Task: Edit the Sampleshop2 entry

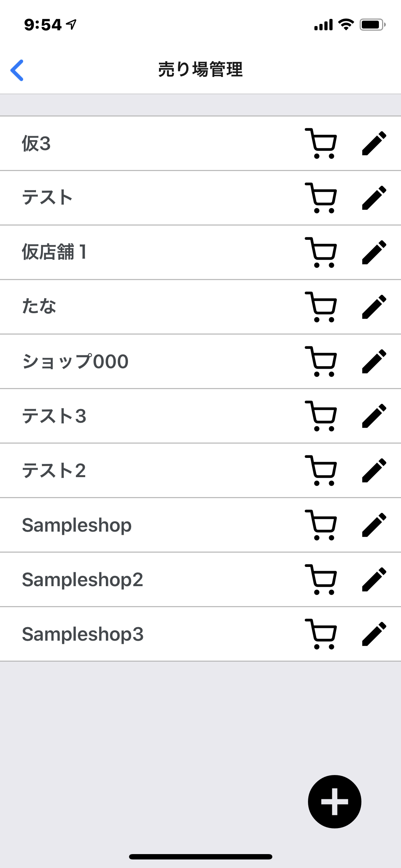Action: 374,579
